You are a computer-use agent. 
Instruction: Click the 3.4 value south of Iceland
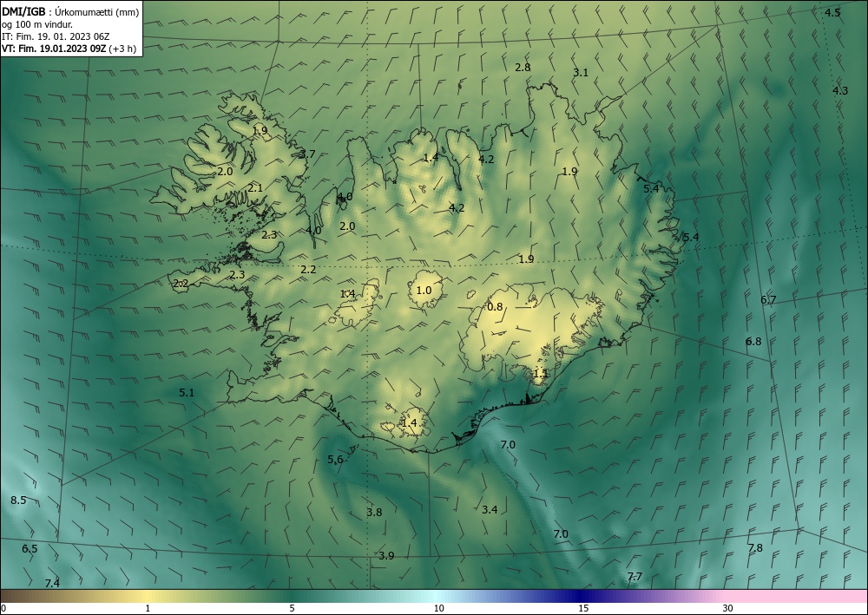tap(490, 510)
